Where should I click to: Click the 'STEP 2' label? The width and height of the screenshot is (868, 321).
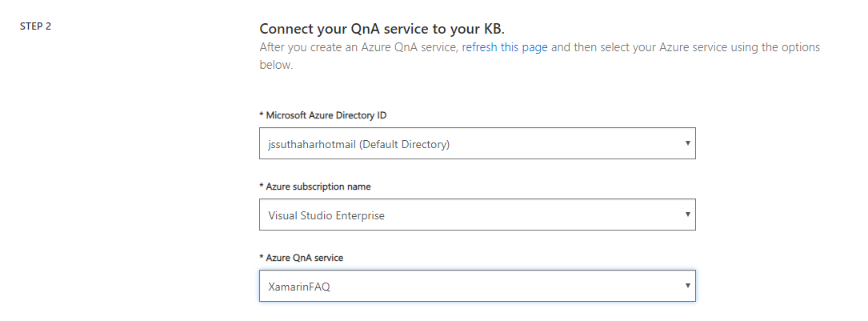tap(35, 26)
